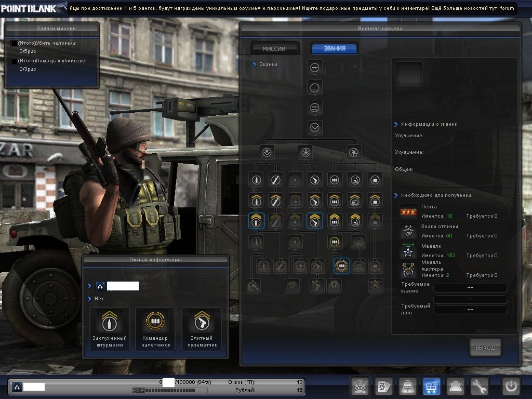532x399 pixels.
Task: Toggle the Убить человека mission checkbox
Action: coord(14,44)
